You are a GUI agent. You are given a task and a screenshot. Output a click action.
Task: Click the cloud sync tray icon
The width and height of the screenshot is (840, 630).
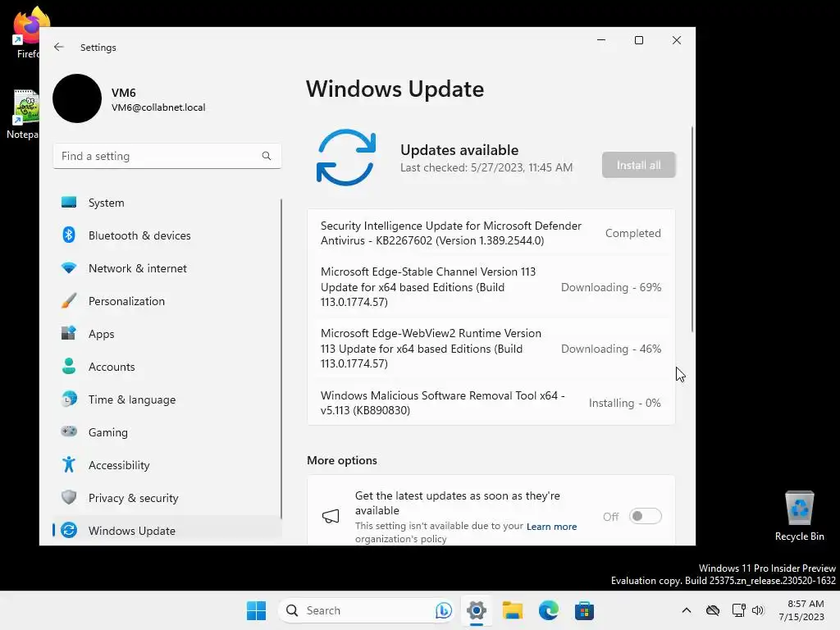(713, 610)
